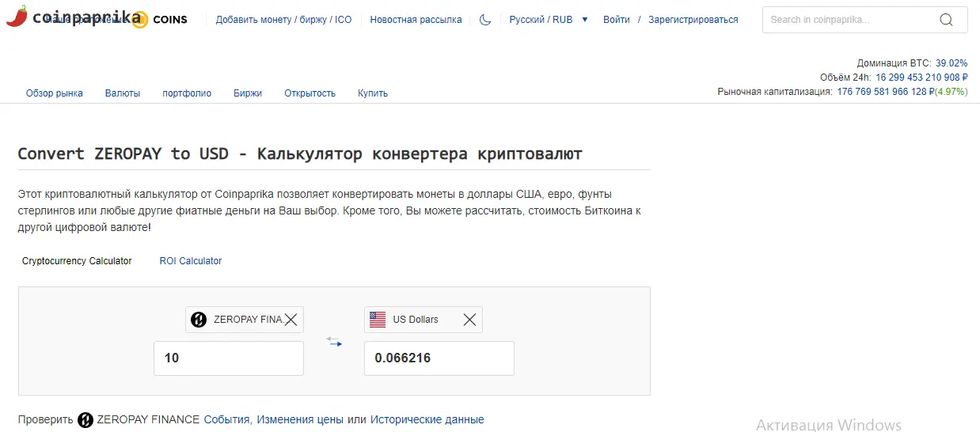Swap currencies with the arrows icon
The image size is (980, 432).
coord(334,342)
